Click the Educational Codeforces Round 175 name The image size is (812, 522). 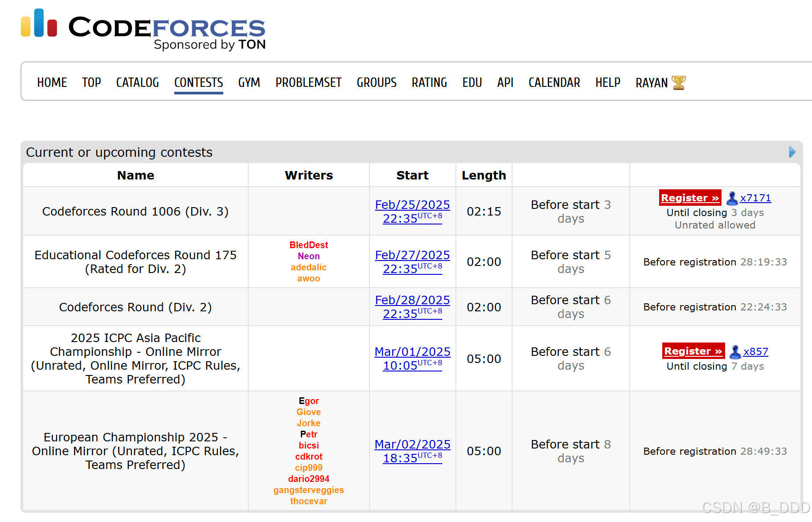[x=135, y=262]
